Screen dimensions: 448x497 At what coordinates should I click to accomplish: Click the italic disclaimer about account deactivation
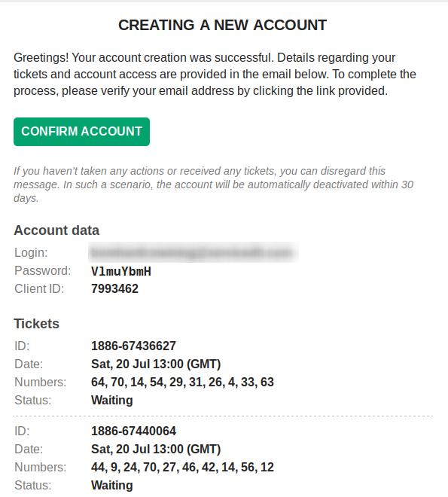[213, 184]
